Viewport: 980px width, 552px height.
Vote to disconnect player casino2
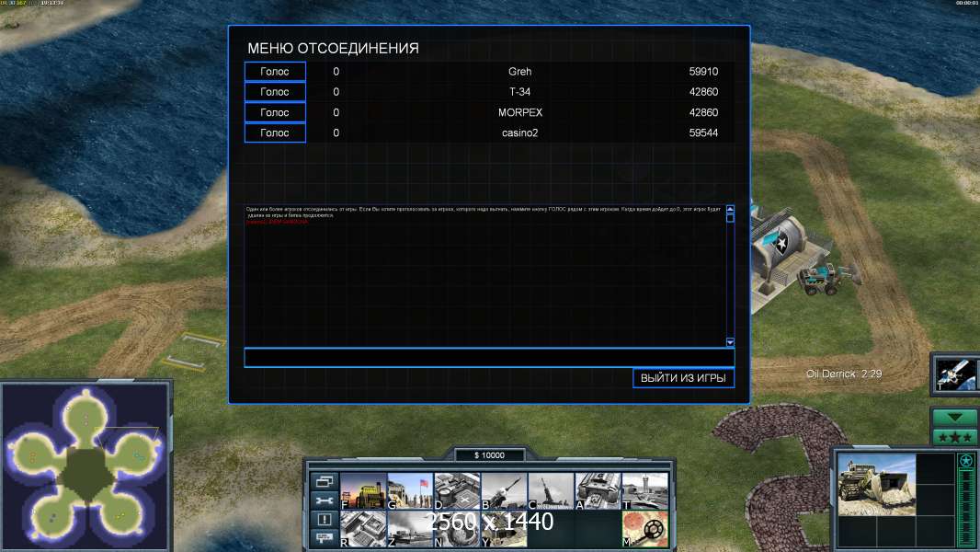tap(275, 132)
